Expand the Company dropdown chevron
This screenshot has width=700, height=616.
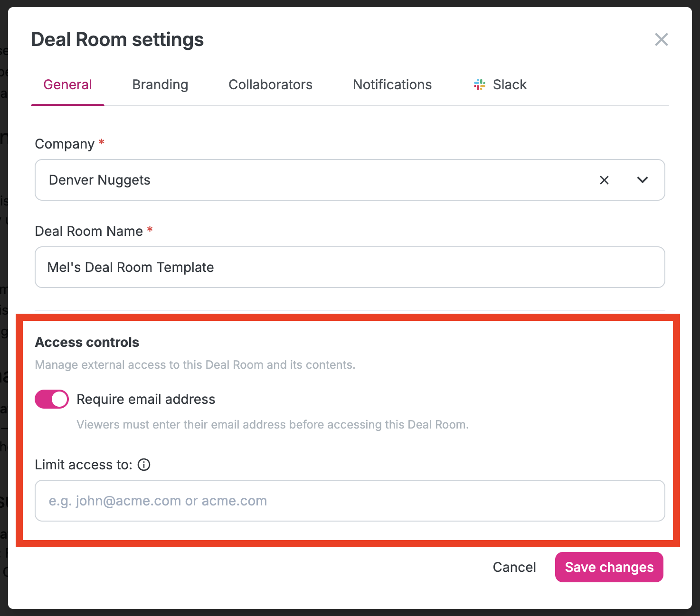point(643,180)
